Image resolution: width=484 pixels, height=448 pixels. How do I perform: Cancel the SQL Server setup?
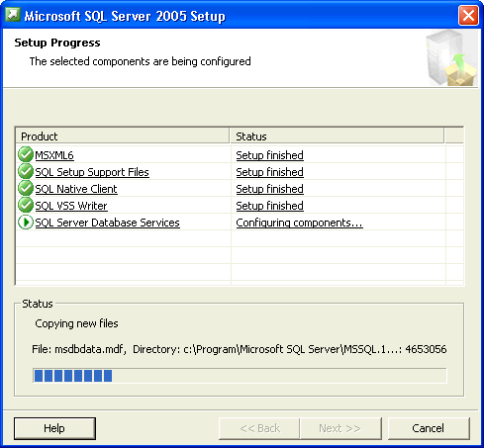[x=429, y=428]
